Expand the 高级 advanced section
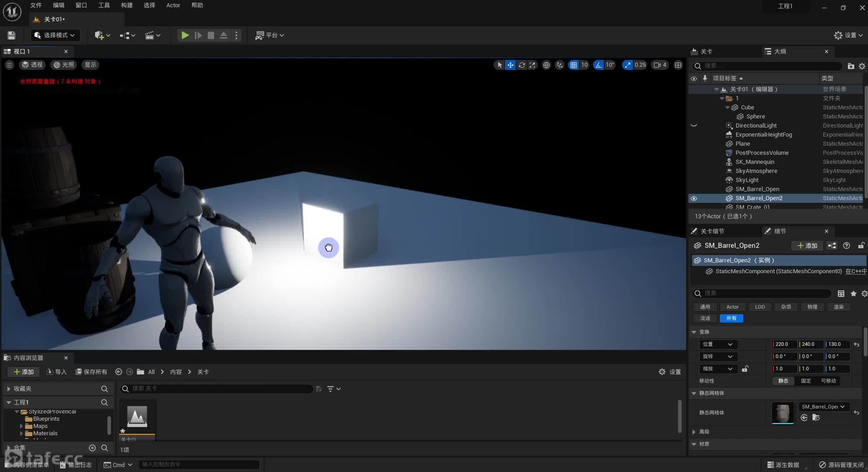The width and height of the screenshot is (868, 472). point(694,432)
